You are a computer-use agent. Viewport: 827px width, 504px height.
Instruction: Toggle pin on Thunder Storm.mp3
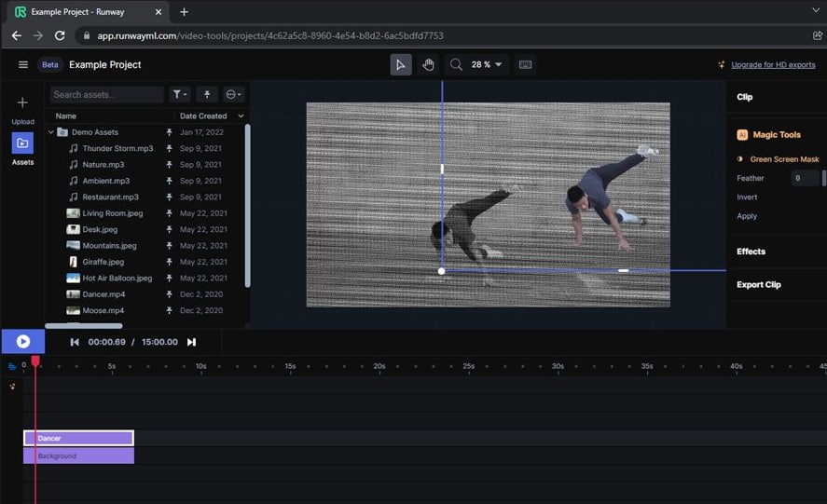[x=170, y=148]
